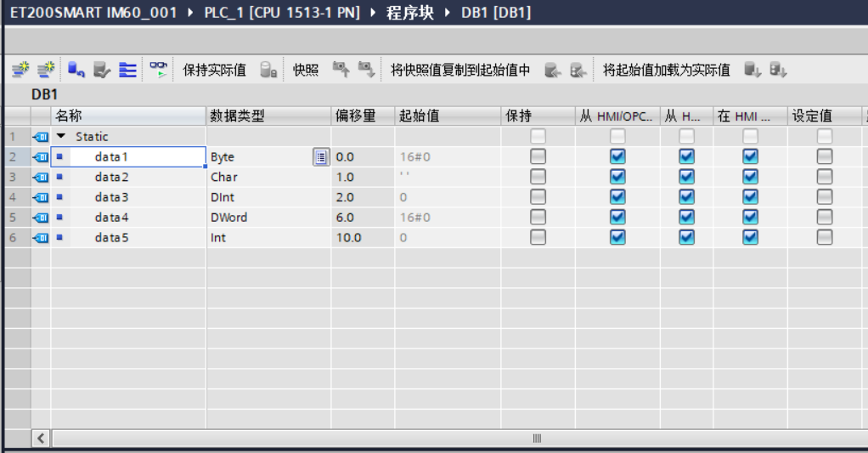Click the data type picker icon for data1
Image resolution: width=868 pixels, height=453 pixels.
(x=320, y=156)
